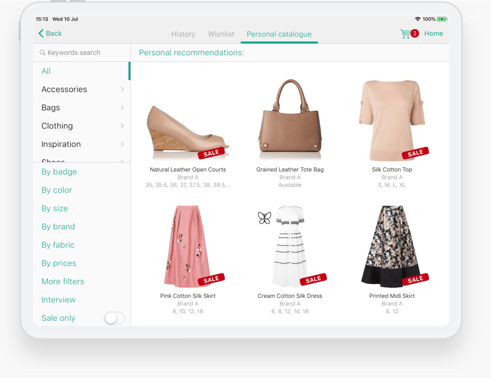Viewport: 491px width, 378px height.
Task: Click the 'Pink Cotton Silk Skirt' title
Action: coord(188,296)
